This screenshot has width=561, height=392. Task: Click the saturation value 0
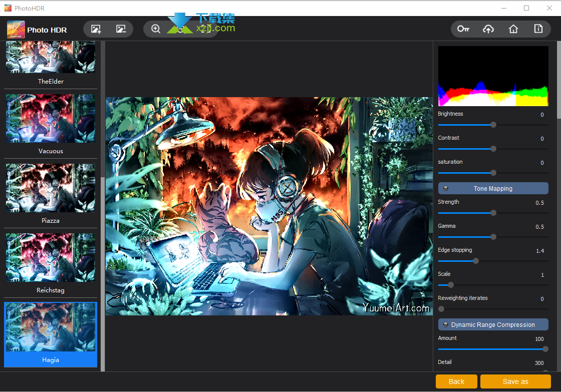(x=542, y=163)
